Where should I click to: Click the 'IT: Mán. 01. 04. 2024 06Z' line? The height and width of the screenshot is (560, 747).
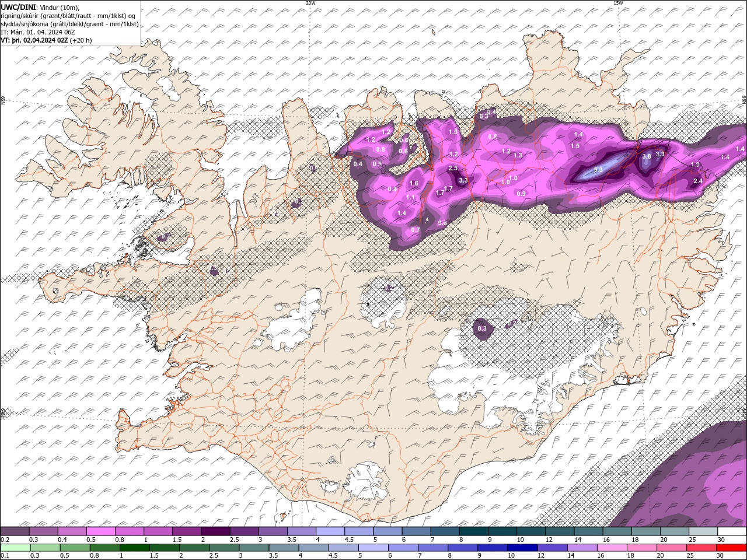[x=39, y=32]
